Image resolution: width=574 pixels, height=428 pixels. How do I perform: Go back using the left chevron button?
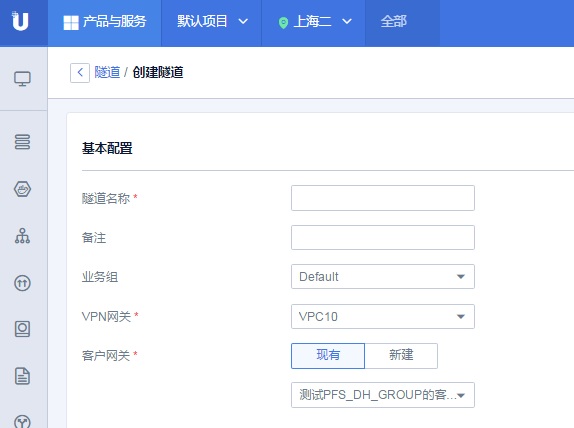pos(80,72)
